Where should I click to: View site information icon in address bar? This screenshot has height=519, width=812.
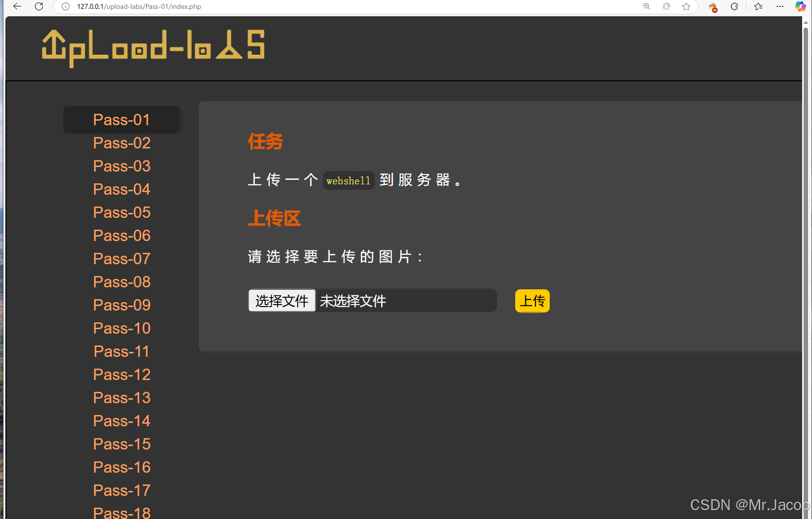click(65, 6)
